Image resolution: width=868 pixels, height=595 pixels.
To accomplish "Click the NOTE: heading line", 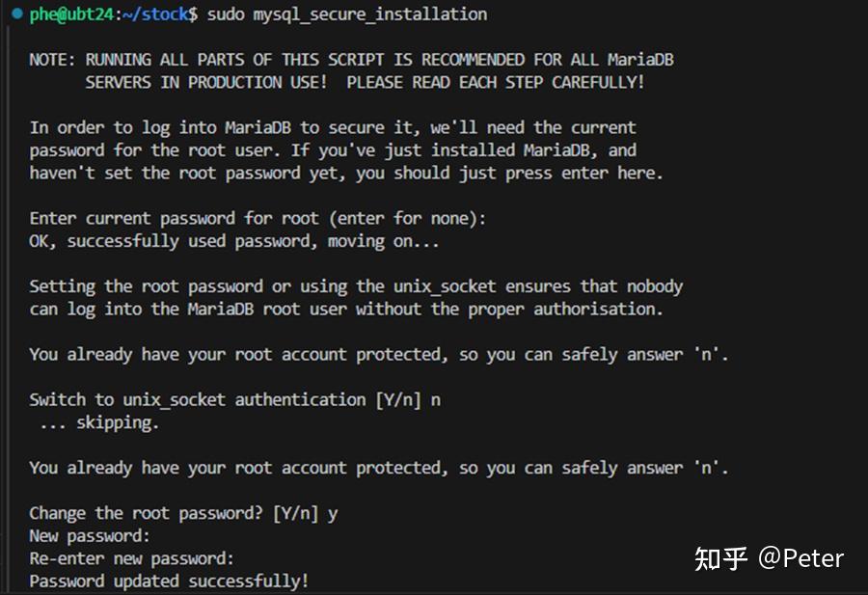I will tap(351, 60).
